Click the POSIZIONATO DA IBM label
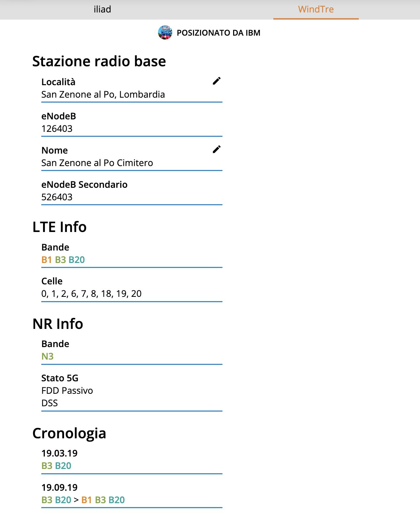 pyautogui.click(x=219, y=33)
